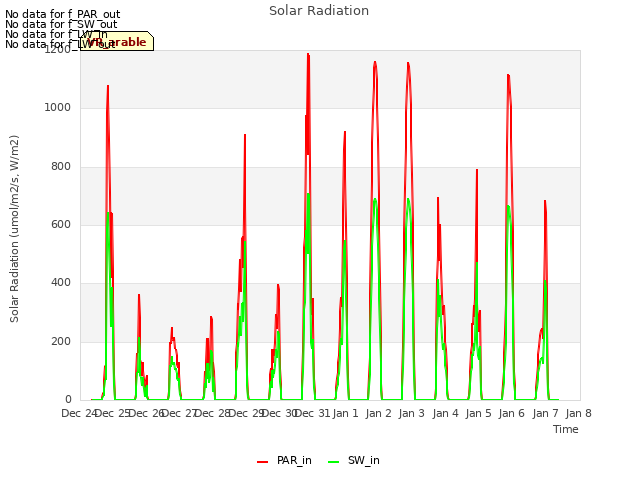Click the 400 y-axis tick label
The height and width of the screenshot is (480, 640).
tap(61, 282)
